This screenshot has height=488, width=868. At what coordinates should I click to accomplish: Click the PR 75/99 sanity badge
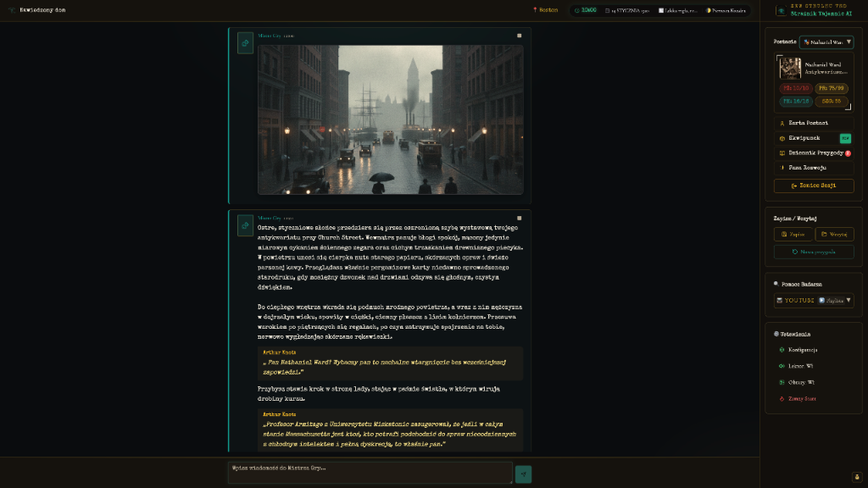831,88
